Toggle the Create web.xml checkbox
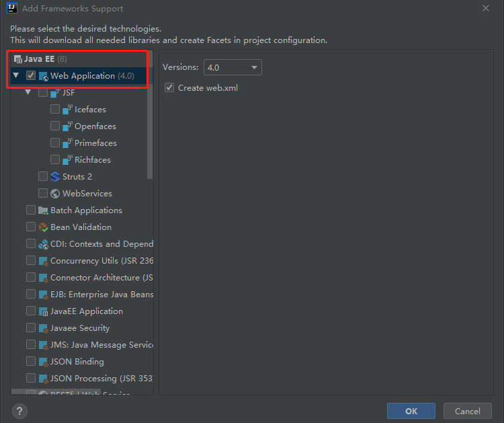504x423 pixels. pos(169,87)
